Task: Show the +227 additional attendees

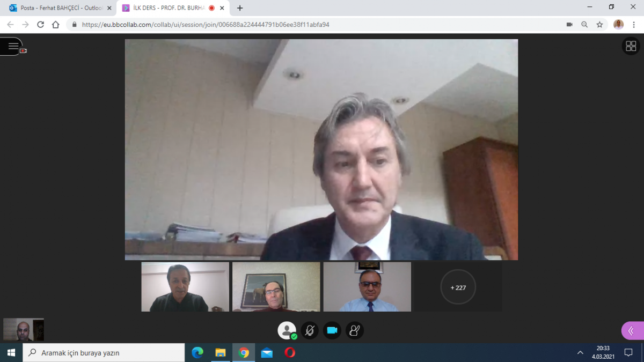Action: [458, 287]
